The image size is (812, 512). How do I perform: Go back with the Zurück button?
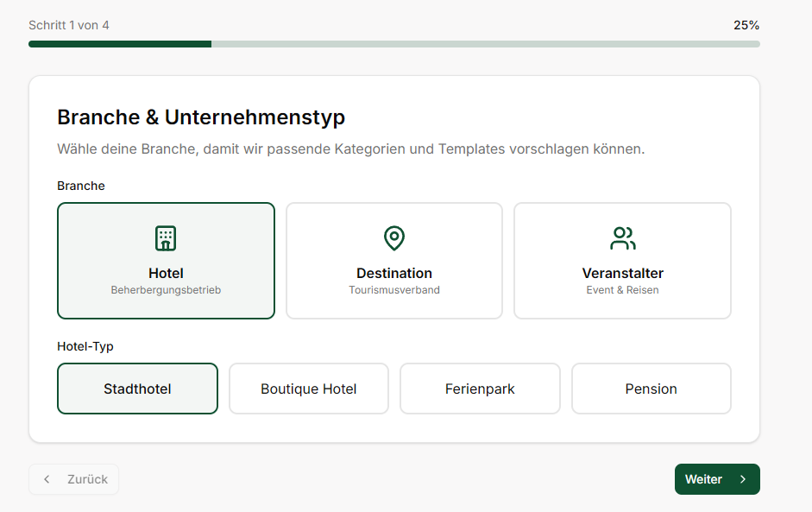click(x=74, y=479)
